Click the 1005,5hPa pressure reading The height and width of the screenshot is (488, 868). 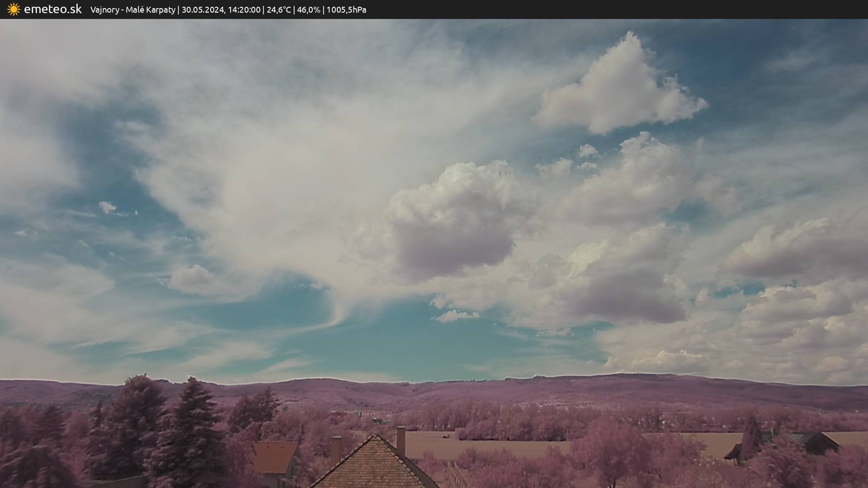346,10
